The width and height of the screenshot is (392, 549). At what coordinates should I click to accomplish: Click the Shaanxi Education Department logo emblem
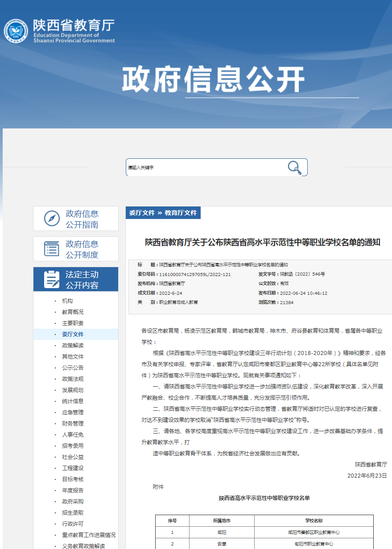click(16, 31)
